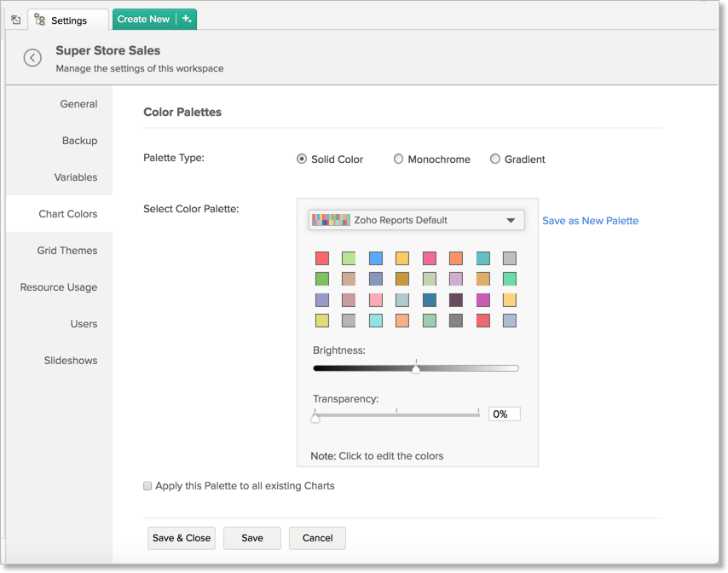
Task: Choose the Monochrome palette type
Action: (398, 159)
